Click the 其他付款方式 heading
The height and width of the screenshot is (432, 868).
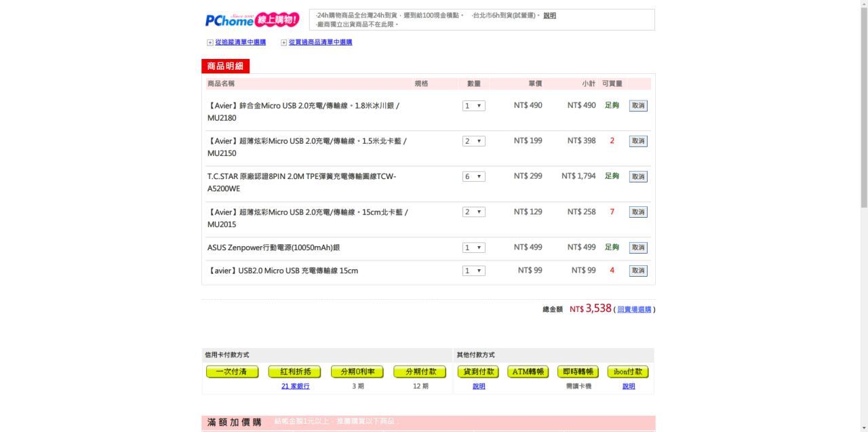[475, 355]
